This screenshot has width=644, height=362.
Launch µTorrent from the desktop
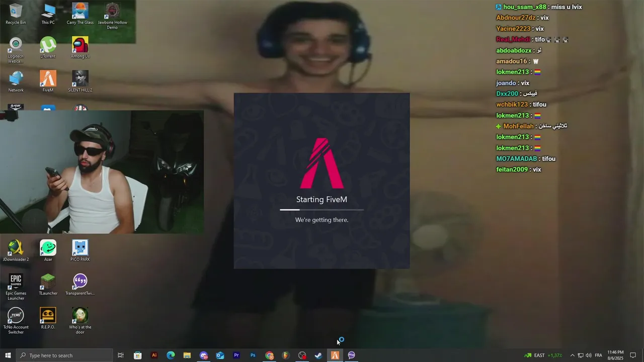(48, 48)
